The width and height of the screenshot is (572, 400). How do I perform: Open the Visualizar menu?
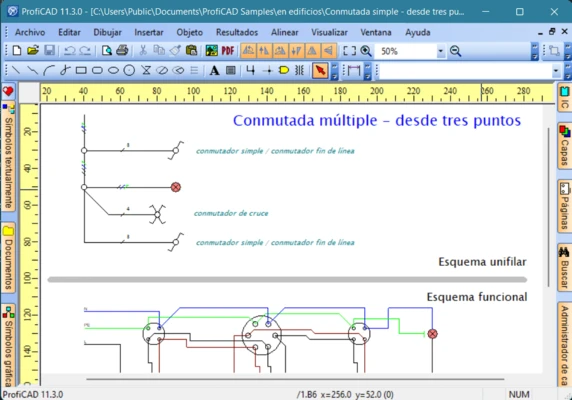(x=329, y=32)
